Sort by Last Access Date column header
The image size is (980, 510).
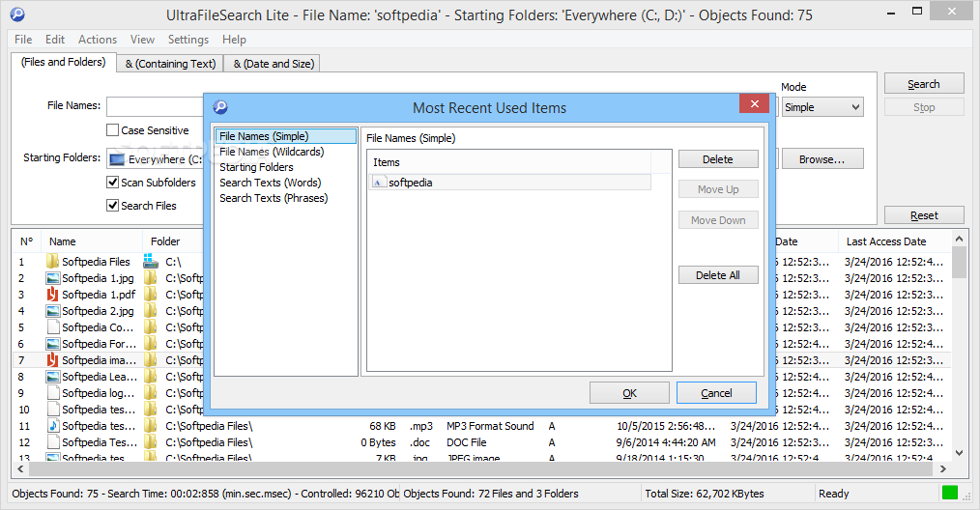coord(894,241)
